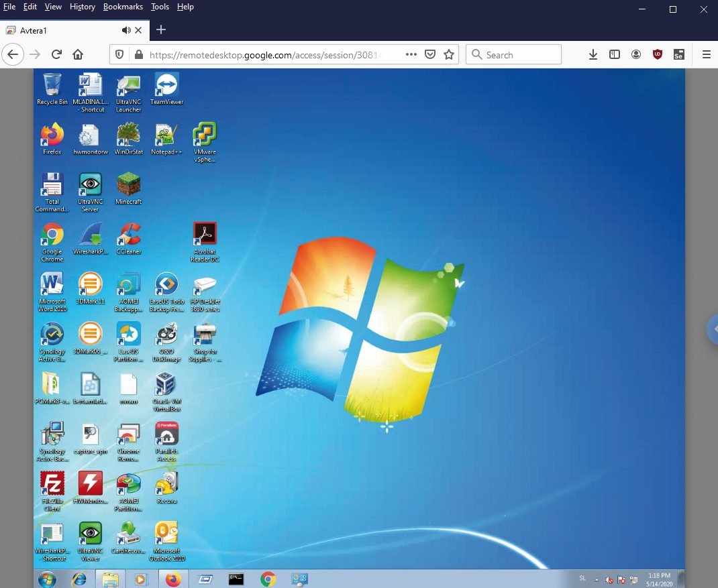The height and width of the screenshot is (588, 718).
Task: Select the Oracle VM VirtualBox icon
Action: (x=166, y=392)
